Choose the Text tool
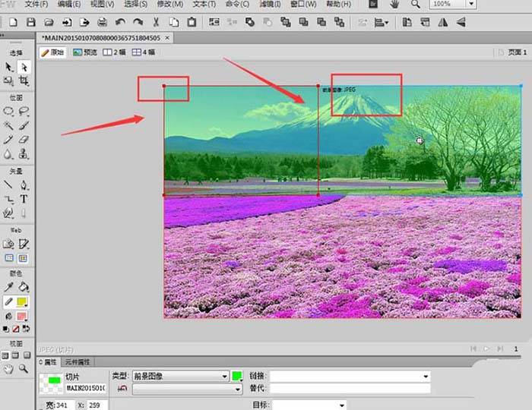The width and height of the screenshot is (532, 410). pos(23,199)
